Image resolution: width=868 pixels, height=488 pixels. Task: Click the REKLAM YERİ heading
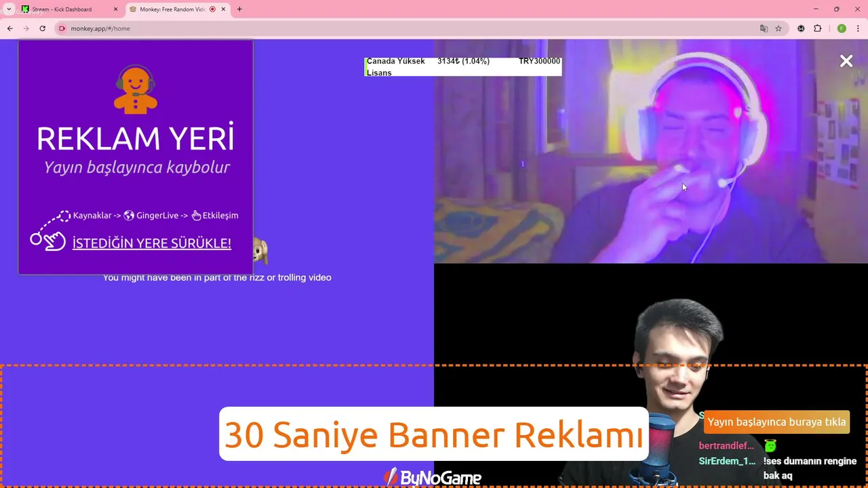136,139
